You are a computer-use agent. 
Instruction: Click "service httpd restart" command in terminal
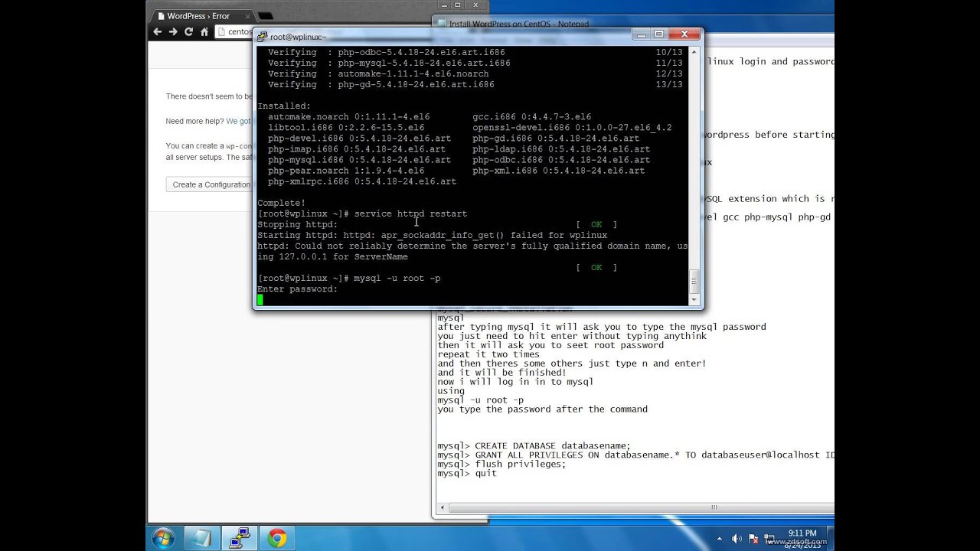(x=410, y=214)
